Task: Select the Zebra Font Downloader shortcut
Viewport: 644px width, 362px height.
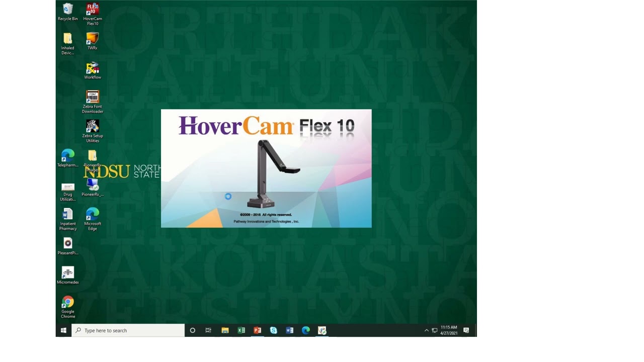Action: tap(93, 102)
